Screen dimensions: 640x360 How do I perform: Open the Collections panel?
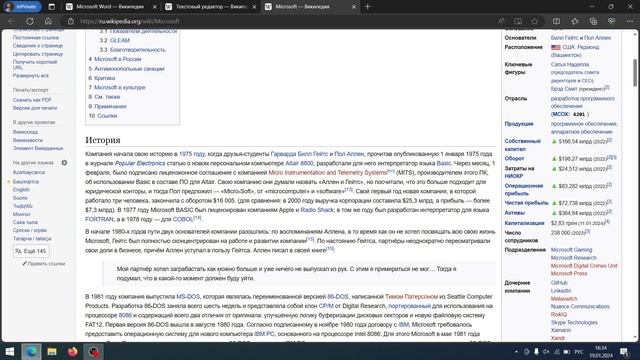tap(593, 21)
